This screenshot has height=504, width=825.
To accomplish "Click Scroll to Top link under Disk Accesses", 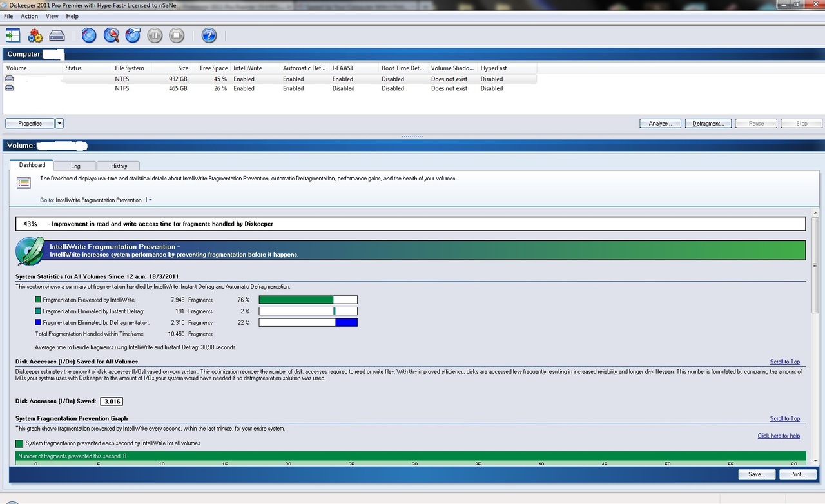I will 784,362.
